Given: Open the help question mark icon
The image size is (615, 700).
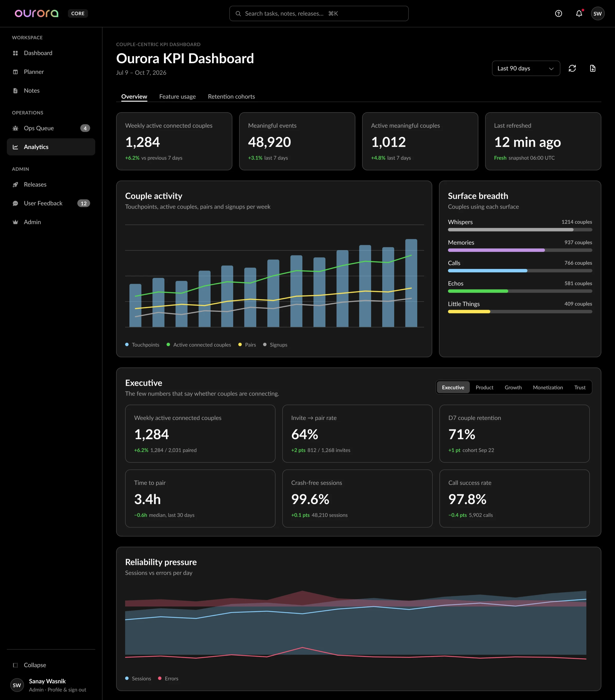Looking at the screenshot, I should [558, 13].
